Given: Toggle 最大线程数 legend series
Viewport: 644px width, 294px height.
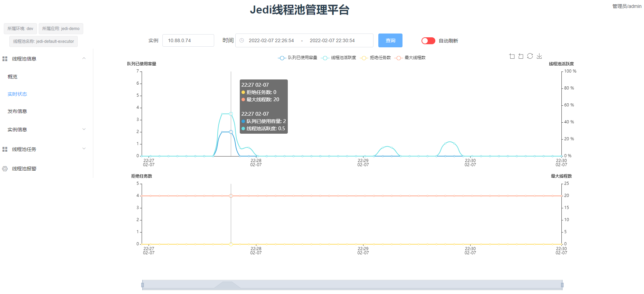Looking at the screenshot, I should click(x=410, y=58).
